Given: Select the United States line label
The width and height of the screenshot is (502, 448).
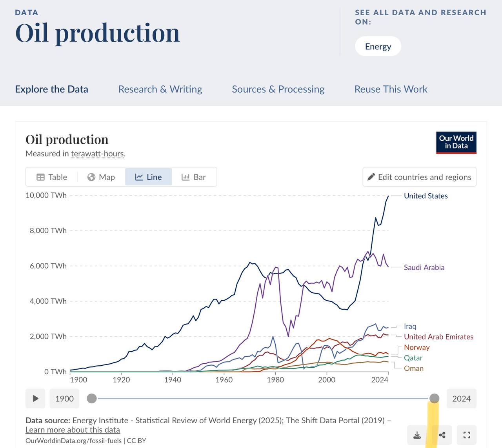Looking at the screenshot, I should tap(426, 196).
